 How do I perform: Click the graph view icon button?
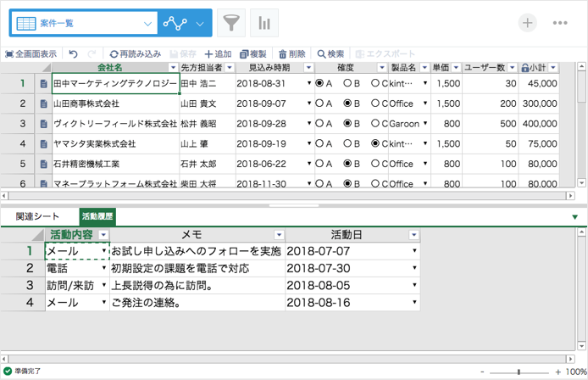pos(175,24)
